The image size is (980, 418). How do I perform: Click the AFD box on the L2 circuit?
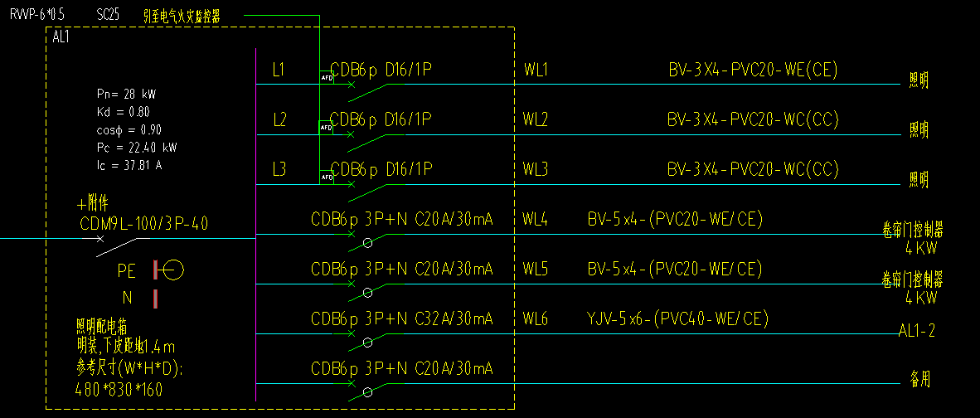click(x=326, y=128)
